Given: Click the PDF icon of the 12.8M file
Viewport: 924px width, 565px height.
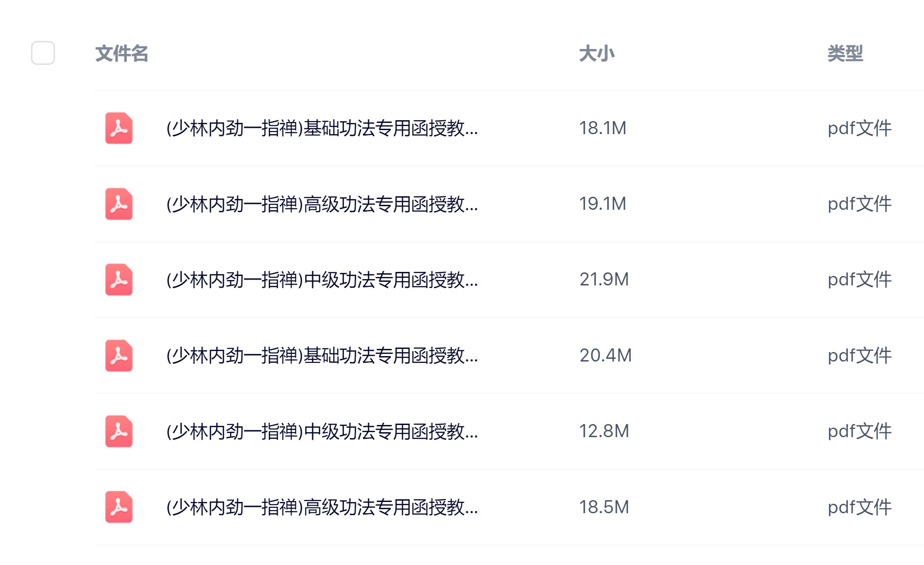Looking at the screenshot, I should pos(119,431).
